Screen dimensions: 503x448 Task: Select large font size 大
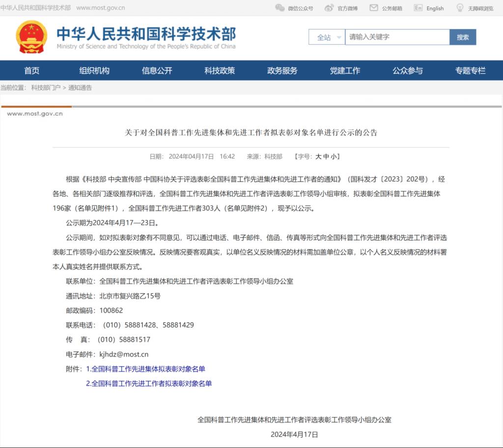pos(318,157)
